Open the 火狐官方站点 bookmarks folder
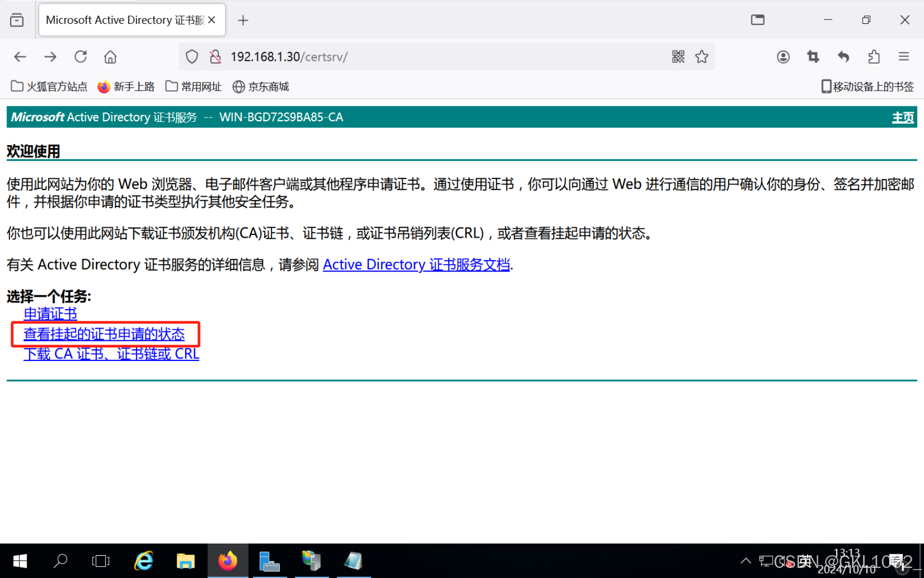Image resolution: width=924 pixels, height=578 pixels. pos(49,86)
